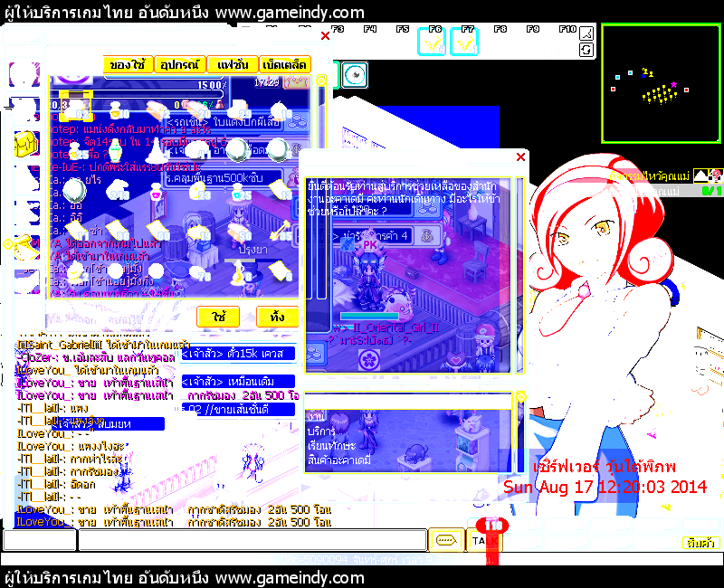Pick the inventory item stacked 29

pyautogui.click(x=239, y=109)
